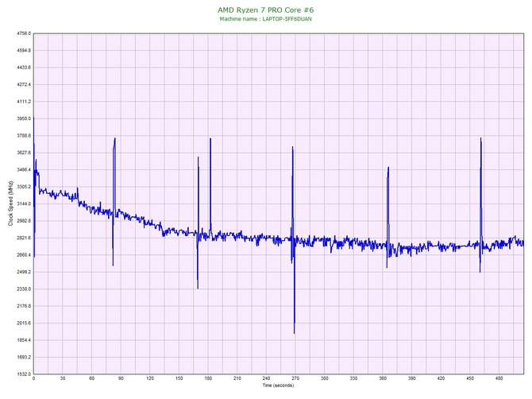The height and width of the screenshot is (399, 532).
Task: Click the 3627.6 y-axis value
Action: (x=24, y=153)
